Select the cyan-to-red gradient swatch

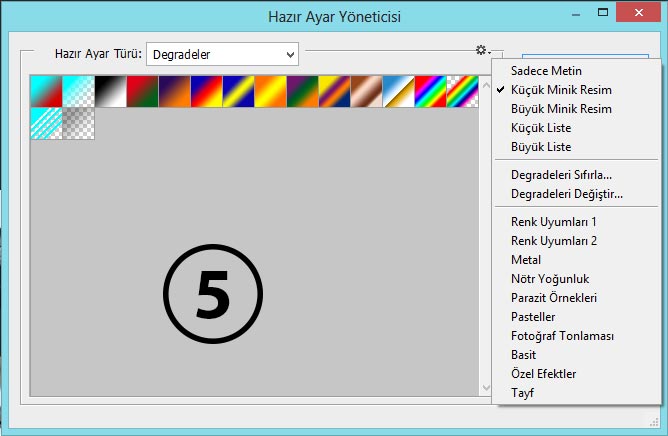pos(46,91)
